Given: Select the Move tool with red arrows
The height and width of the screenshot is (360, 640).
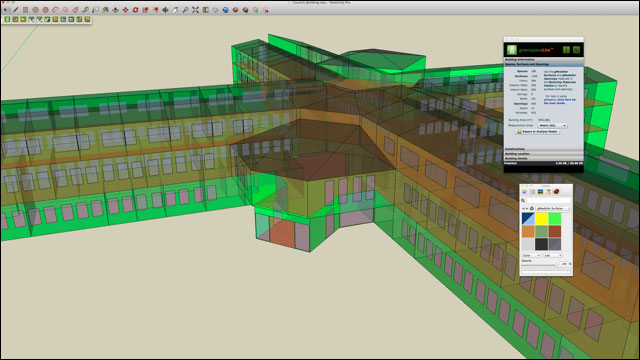Looking at the screenshot, I should point(125,10).
